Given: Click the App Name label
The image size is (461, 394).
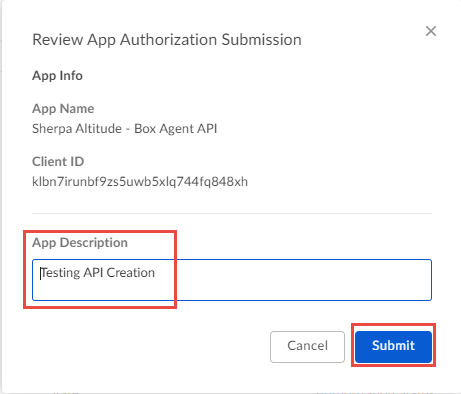Looking at the screenshot, I should pyautogui.click(x=63, y=109).
